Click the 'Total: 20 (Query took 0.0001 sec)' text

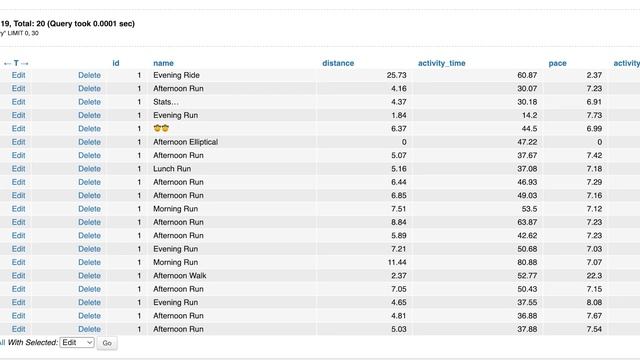point(74,24)
